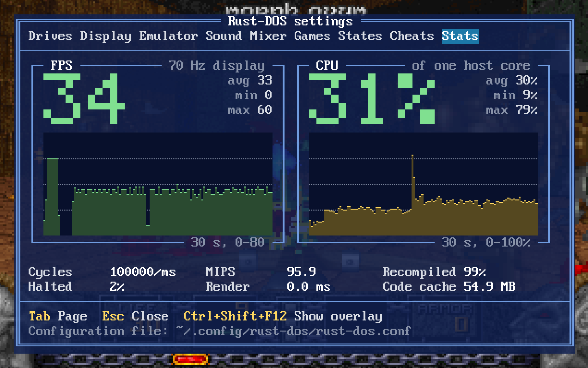Click the FPS panel title
Viewport: 588px width, 368px height.
tap(61, 66)
